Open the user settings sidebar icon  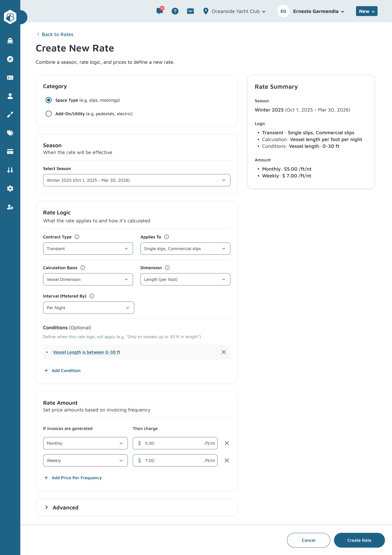(x=10, y=207)
